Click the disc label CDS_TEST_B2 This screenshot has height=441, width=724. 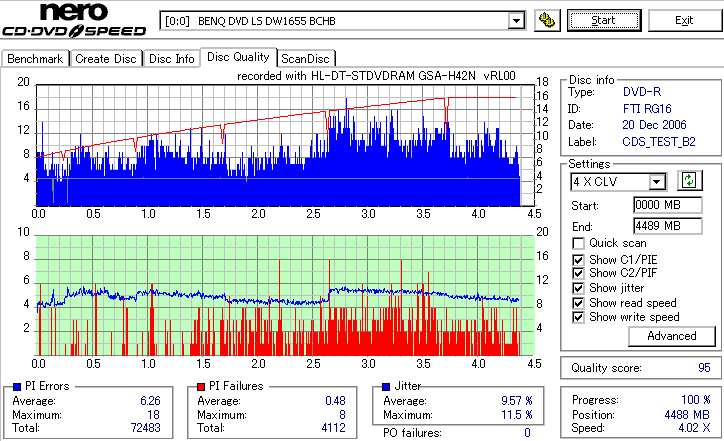659,142
